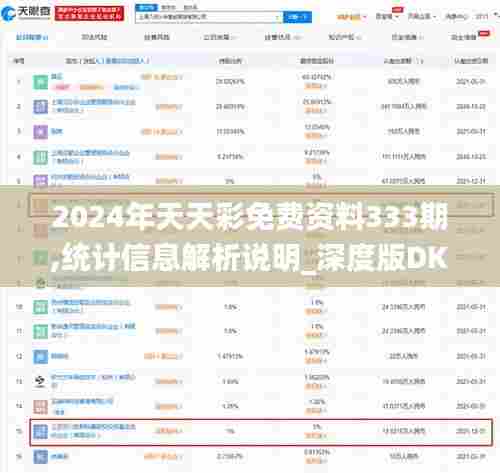Open the dropdown arrow inside the search box
The height and width of the screenshot is (473, 500).
pyautogui.click(x=278, y=17)
